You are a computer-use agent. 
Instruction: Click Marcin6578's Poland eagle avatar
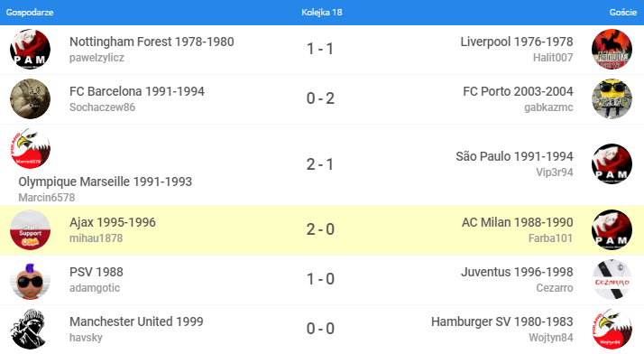pos(30,148)
